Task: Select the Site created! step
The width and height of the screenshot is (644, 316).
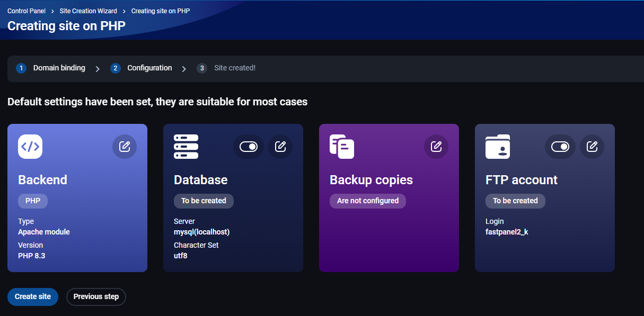Action: click(x=235, y=68)
